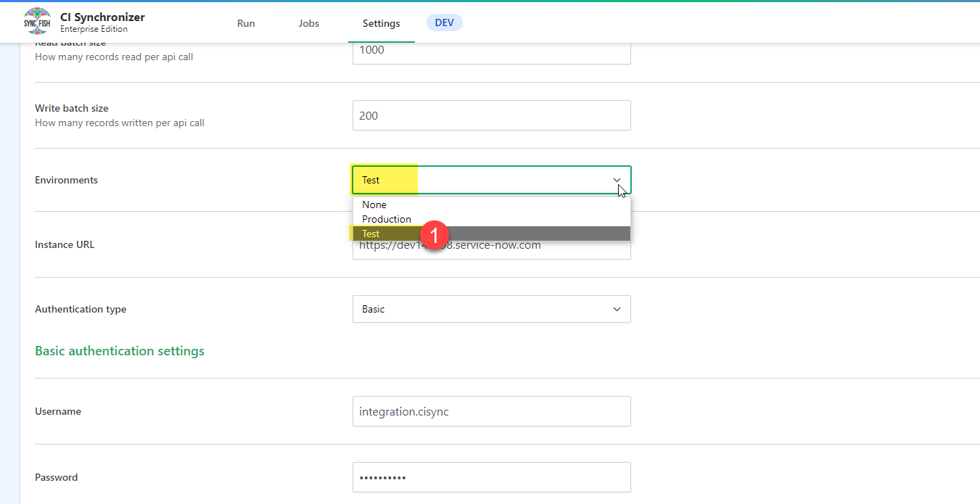Click the Write batch size field showing 200
The width and height of the screenshot is (980, 504).
(492, 115)
